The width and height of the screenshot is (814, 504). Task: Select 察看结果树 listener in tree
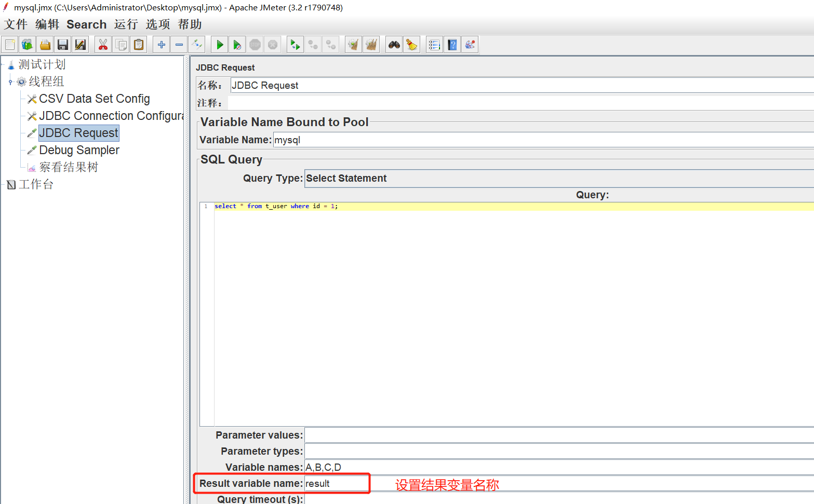click(69, 167)
